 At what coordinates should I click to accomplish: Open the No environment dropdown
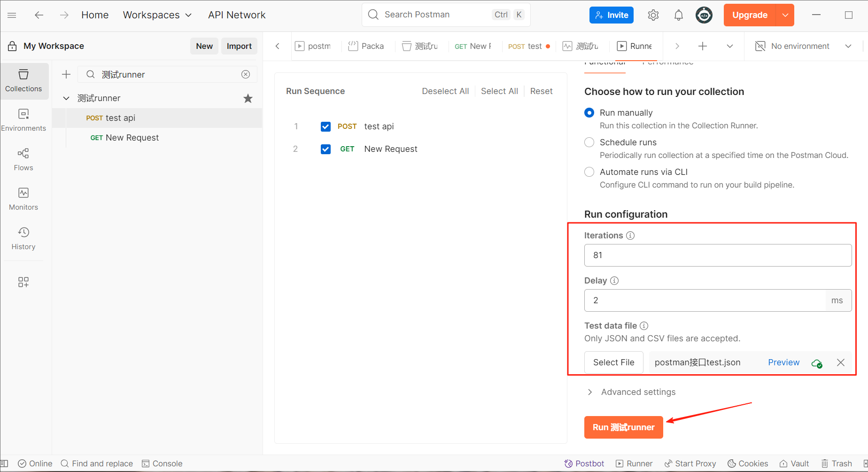point(804,46)
